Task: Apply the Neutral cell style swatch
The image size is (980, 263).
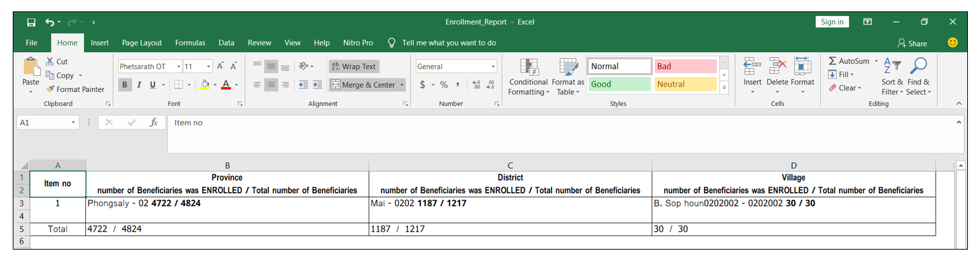Action: point(686,85)
